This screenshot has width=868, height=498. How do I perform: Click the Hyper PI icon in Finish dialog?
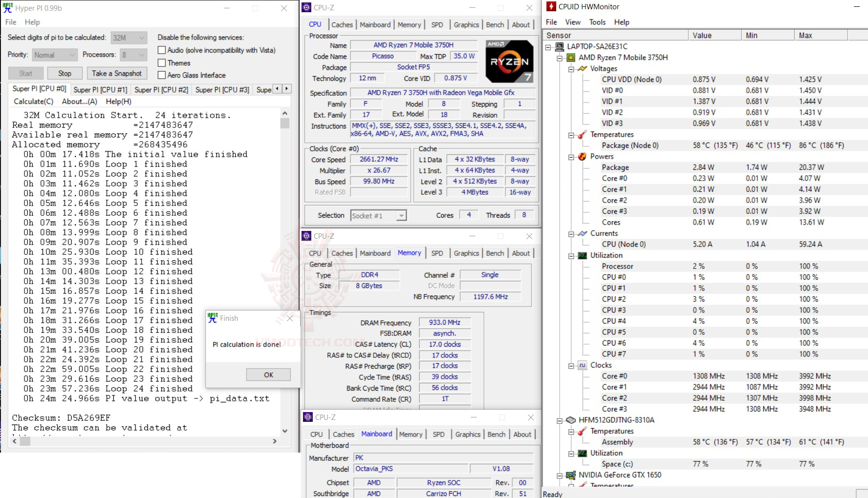(212, 318)
